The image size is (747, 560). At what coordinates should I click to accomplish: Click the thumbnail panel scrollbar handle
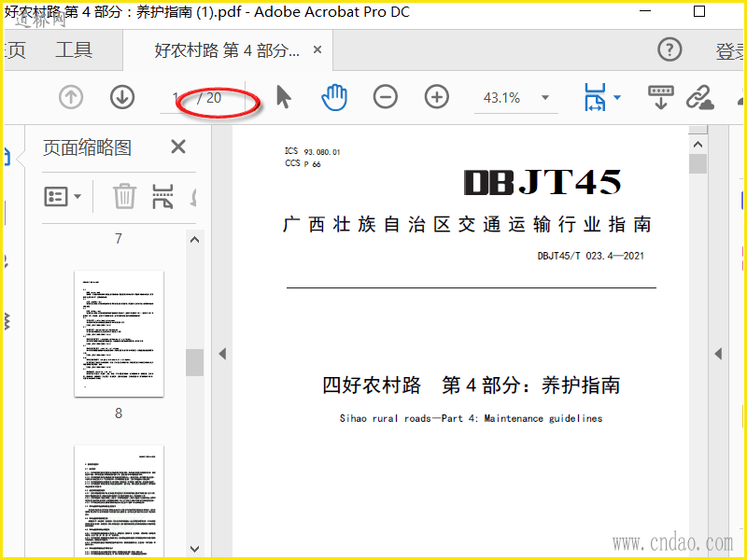pos(194,362)
